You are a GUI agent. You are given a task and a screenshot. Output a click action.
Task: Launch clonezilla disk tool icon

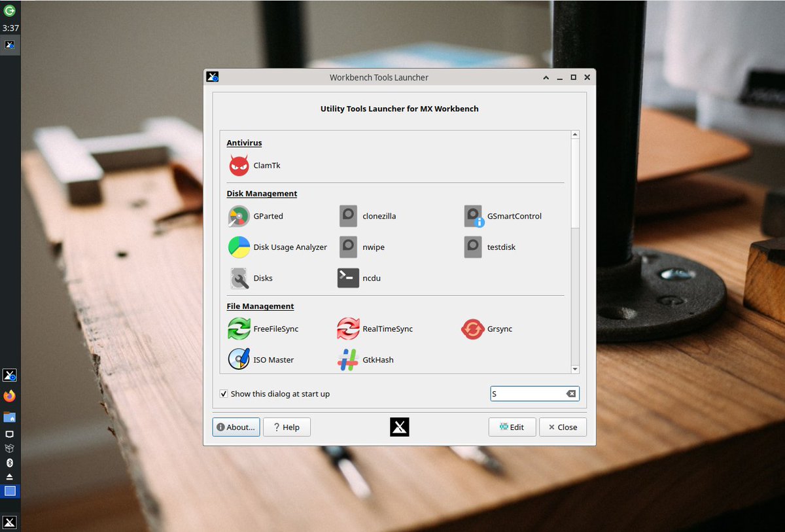click(348, 216)
